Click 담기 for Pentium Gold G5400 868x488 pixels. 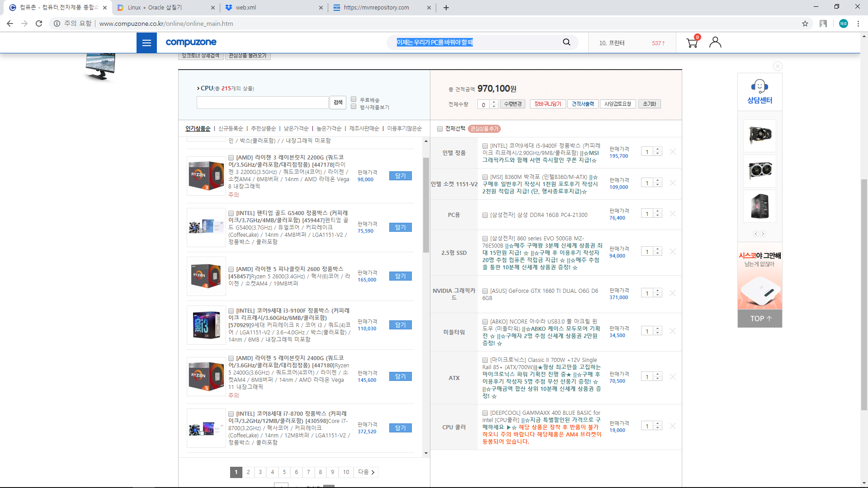coord(400,227)
